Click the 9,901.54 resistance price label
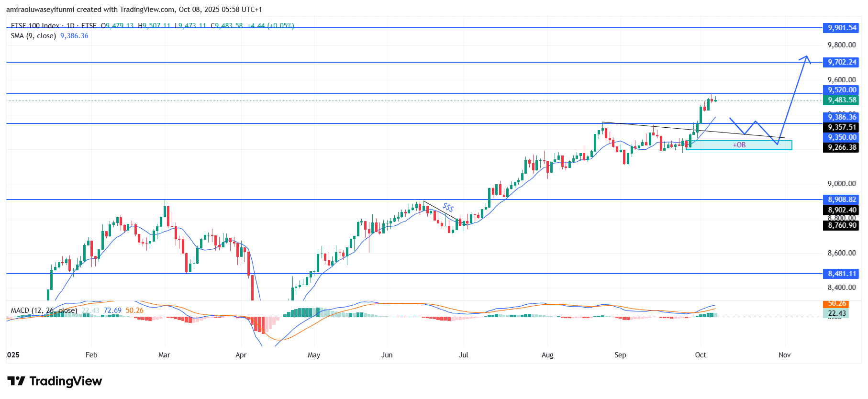The image size is (868, 399). point(842,28)
